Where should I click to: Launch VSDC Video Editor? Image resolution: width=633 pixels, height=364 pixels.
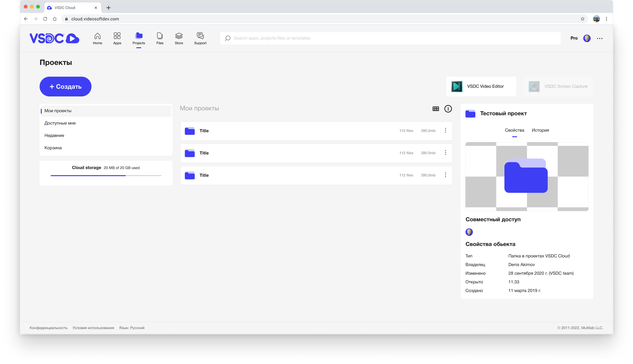(x=481, y=86)
